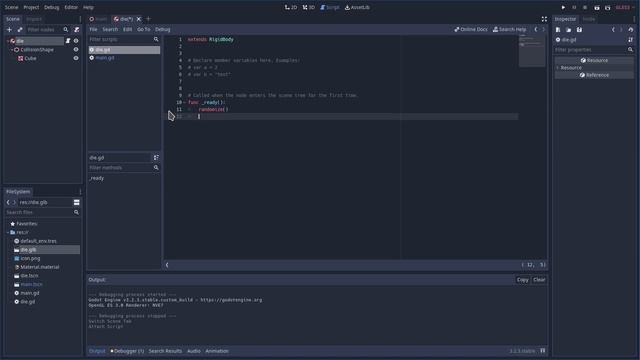Toggle visibility of CollisionShape node

click(76, 49)
